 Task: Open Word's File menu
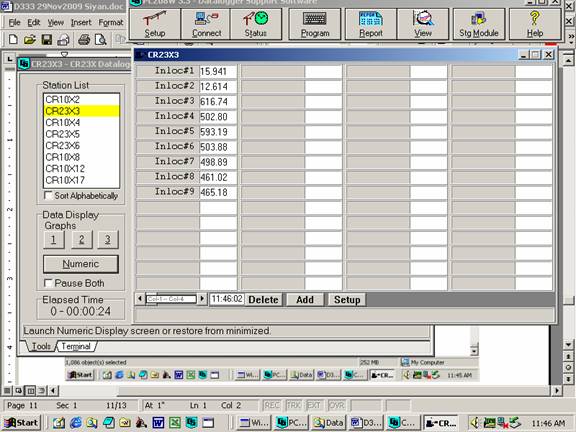coord(14,22)
